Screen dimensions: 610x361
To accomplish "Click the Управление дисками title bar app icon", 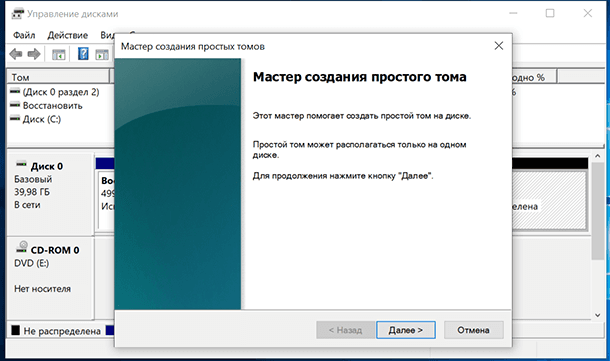I will [x=18, y=14].
